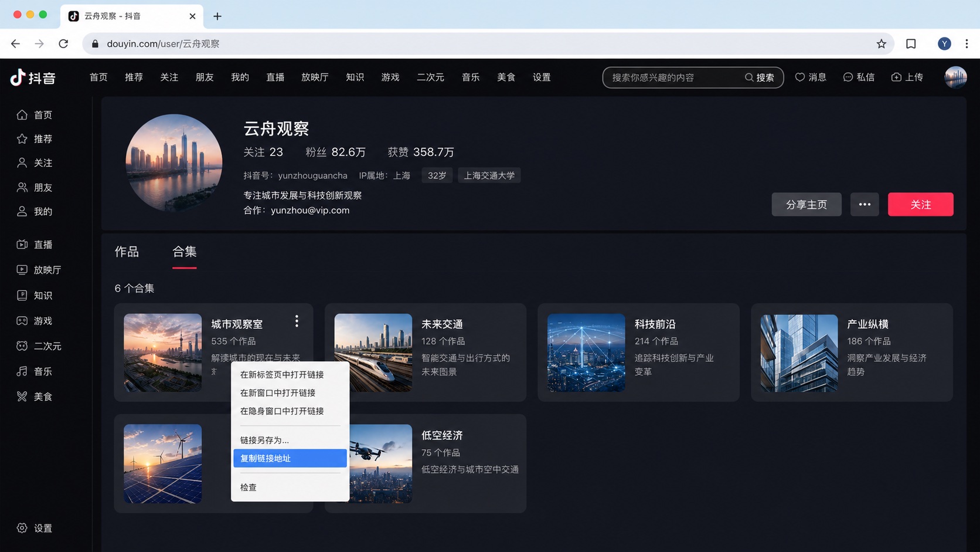Open the 推荐 star icon in sidebar
This screenshot has height=552, width=980.
[x=22, y=138]
